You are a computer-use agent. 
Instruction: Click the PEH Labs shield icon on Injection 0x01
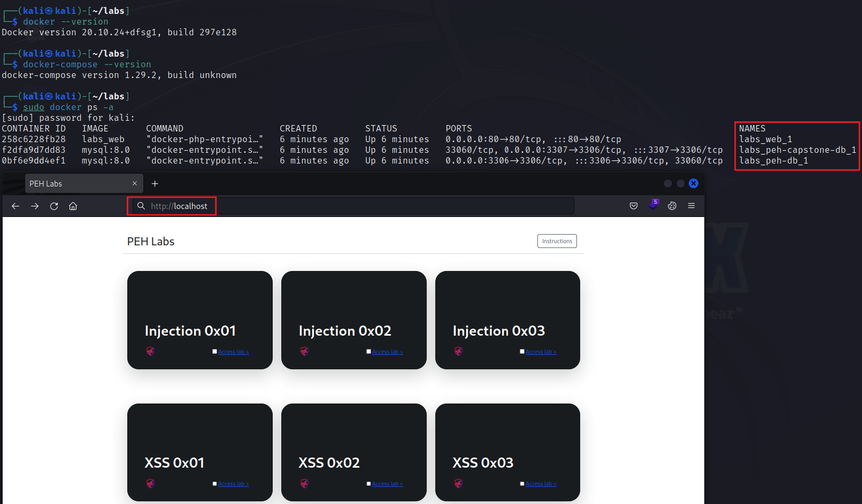pos(150,351)
